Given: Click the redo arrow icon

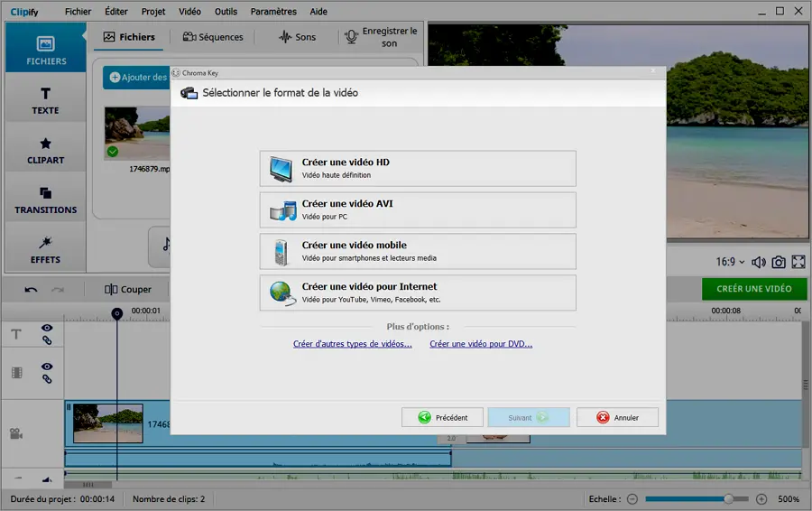Looking at the screenshot, I should point(58,289).
